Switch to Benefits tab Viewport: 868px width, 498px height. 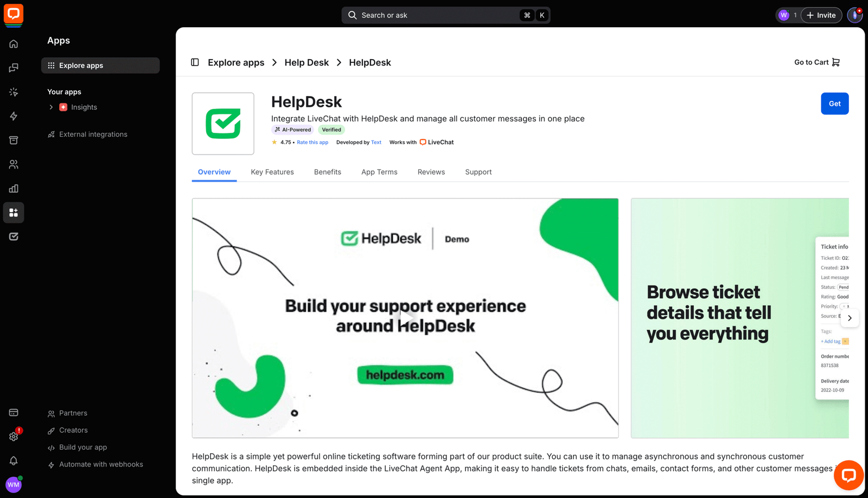[328, 172]
